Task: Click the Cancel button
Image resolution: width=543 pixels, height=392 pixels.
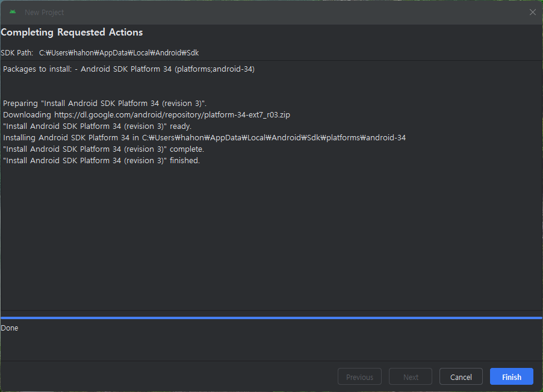Action: tap(461, 376)
